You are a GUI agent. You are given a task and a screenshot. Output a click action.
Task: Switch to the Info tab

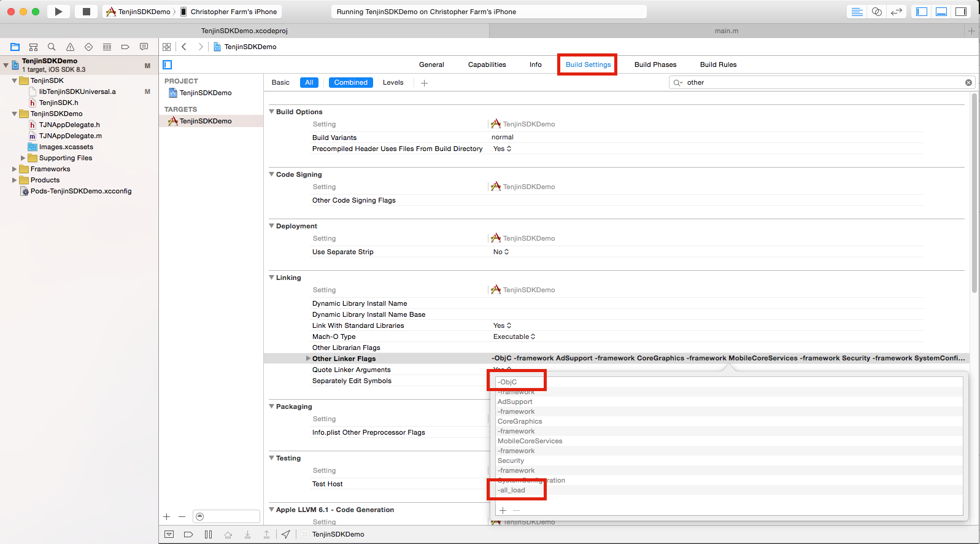click(536, 64)
